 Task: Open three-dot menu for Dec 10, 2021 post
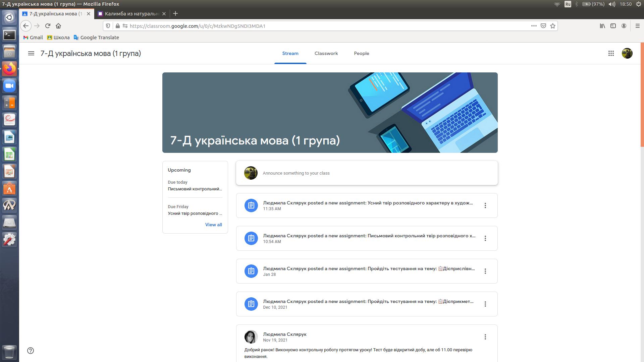tap(485, 304)
